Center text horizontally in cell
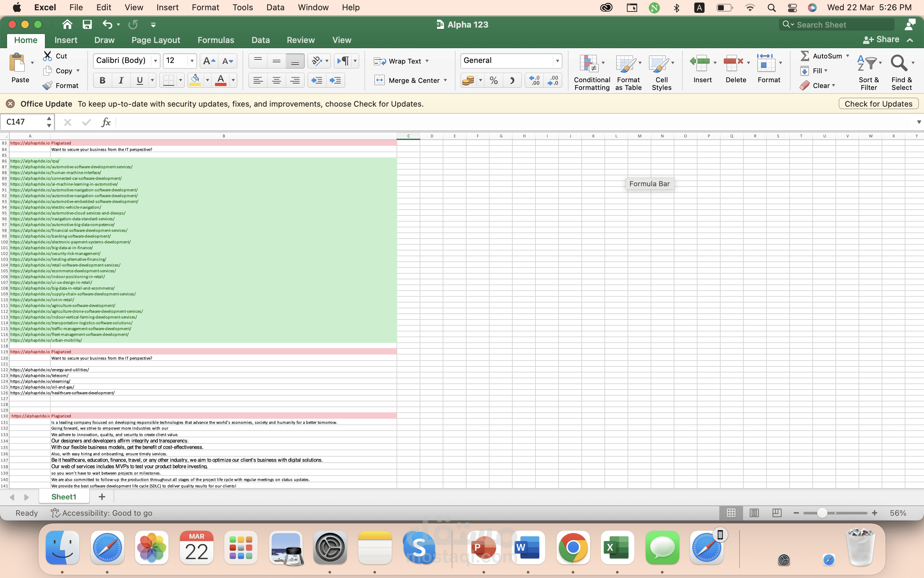Image resolution: width=924 pixels, height=578 pixels. coord(277,80)
